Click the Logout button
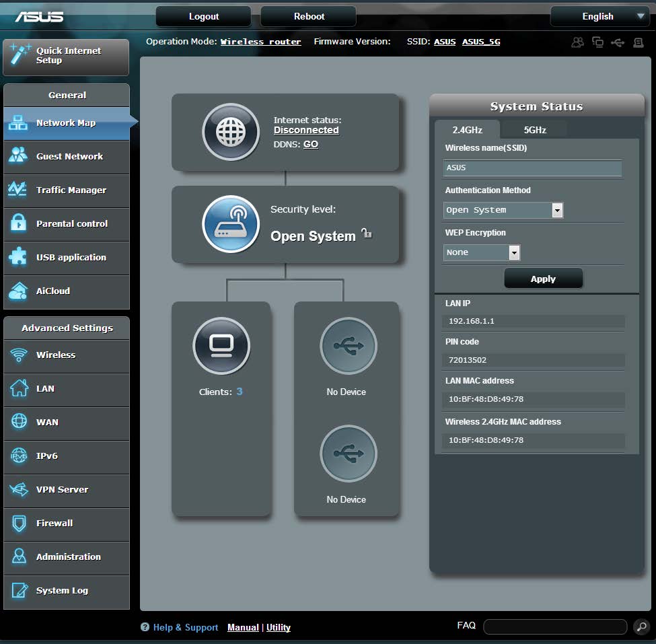 click(x=204, y=16)
